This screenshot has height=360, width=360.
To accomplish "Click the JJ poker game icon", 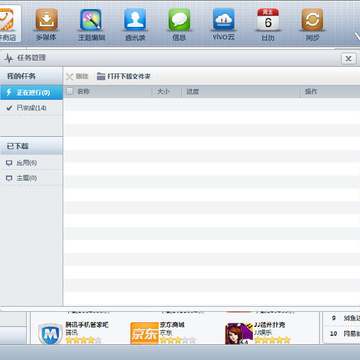I will (239, 334).
